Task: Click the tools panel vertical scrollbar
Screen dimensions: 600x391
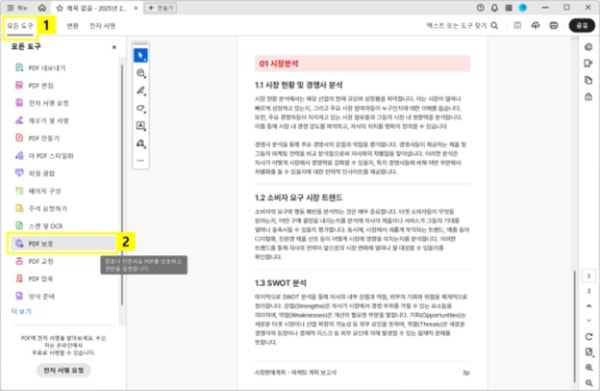Action: pos(122,186)
